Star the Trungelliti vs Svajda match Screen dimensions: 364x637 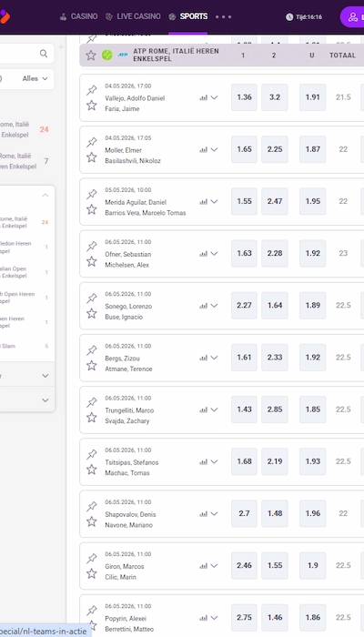(92, 417)
